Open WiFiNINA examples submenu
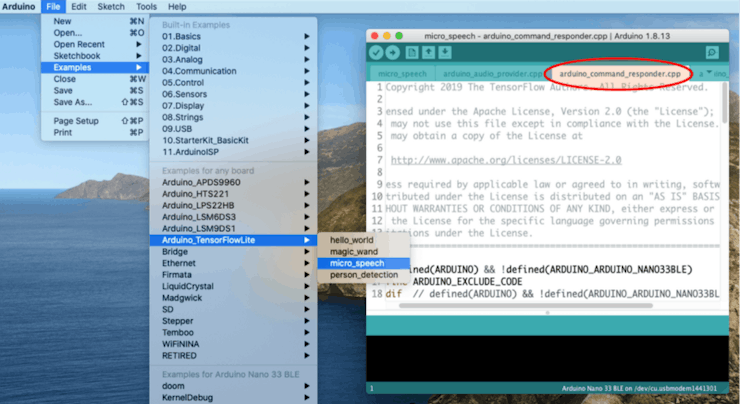 coord(233,344)
